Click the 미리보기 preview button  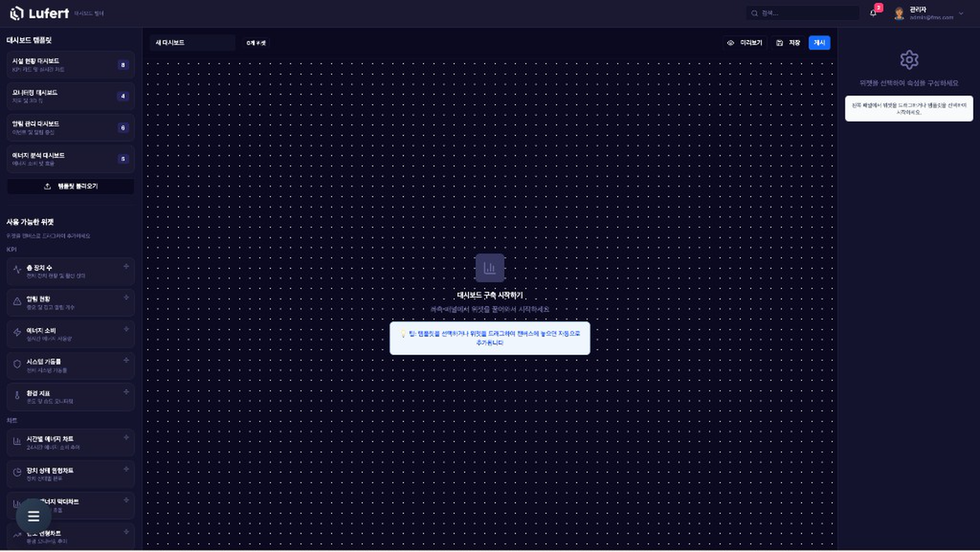(745, 43)
